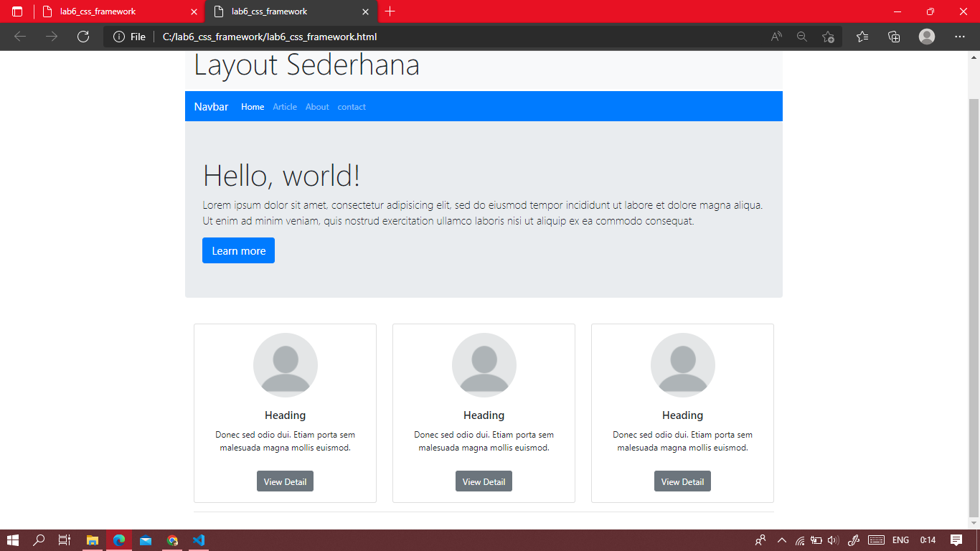Viewport: 980px width, 551px height.
Task: Open Task View on the taskbar
Action: (65, 540)
